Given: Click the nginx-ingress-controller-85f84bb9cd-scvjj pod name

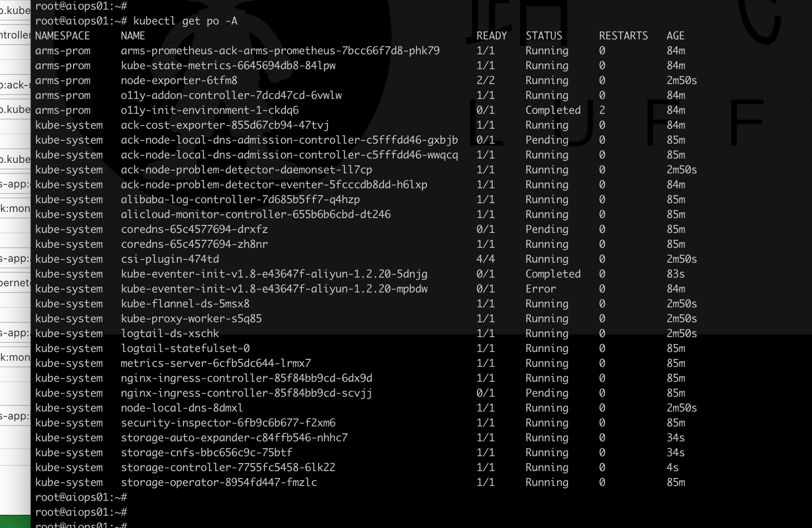Looking at the screenshot, I should click(247, 393).
